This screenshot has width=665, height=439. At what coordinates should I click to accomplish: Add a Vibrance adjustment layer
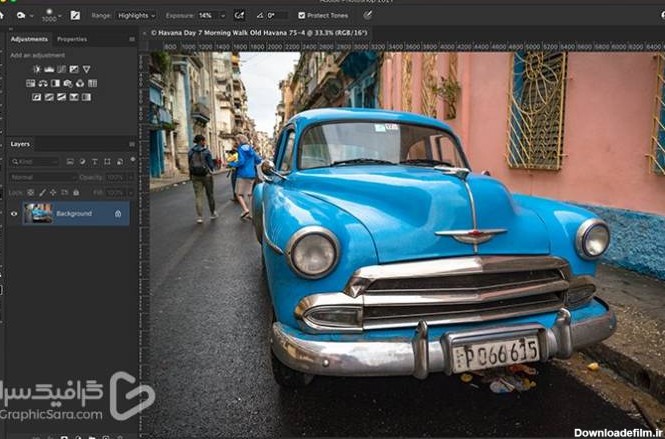point(87,69)
